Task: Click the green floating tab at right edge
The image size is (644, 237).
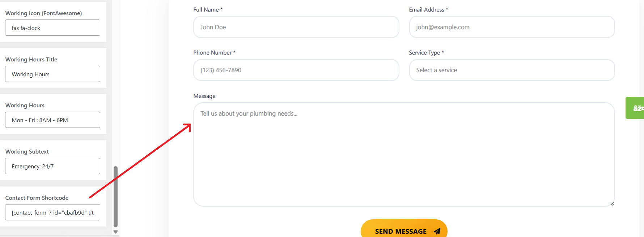Action: coord(635,108)
